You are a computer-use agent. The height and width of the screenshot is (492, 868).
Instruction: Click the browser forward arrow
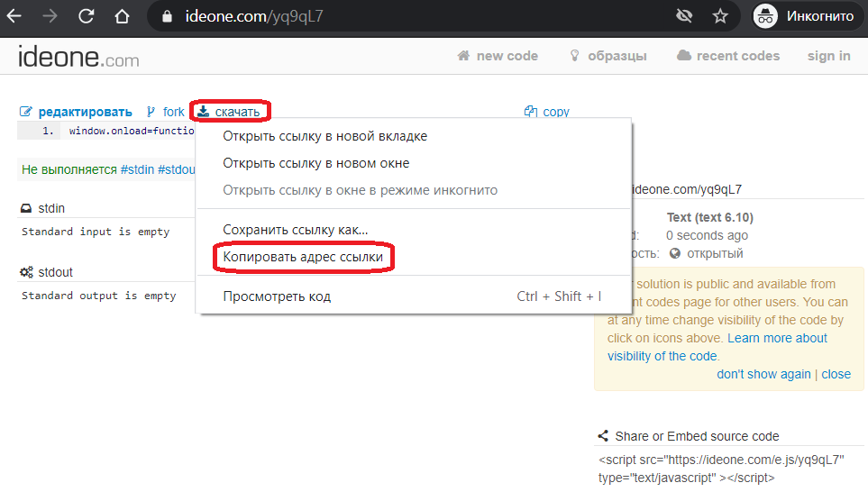pos(50,16)
